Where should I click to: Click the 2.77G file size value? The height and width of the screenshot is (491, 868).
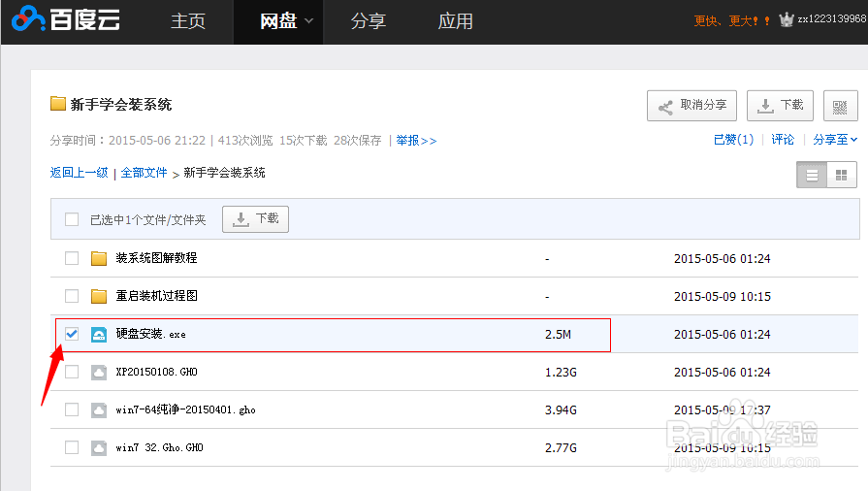click(561, 447)
